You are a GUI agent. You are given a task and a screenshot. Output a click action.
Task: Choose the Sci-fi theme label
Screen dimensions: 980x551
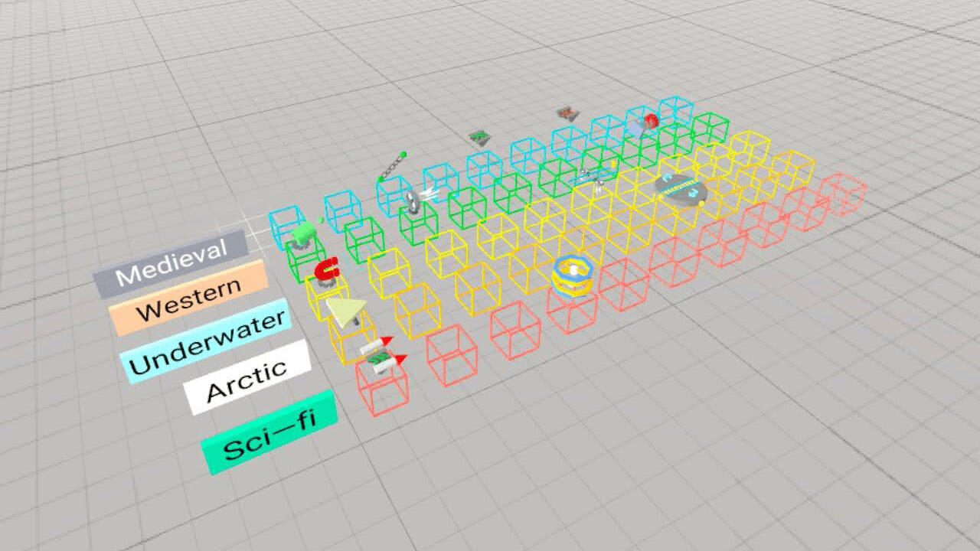pos(269,431)
